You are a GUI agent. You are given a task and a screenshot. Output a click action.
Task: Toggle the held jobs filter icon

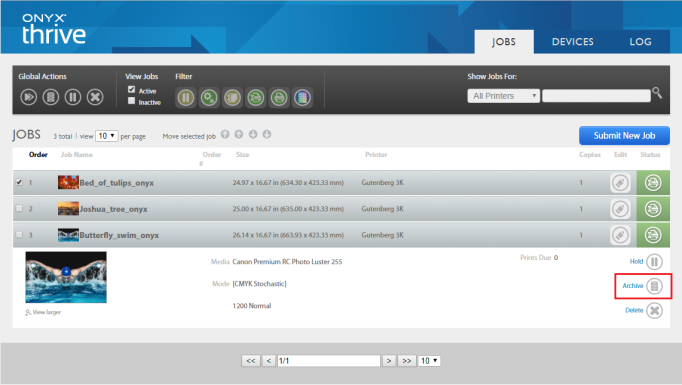point(186,97)
